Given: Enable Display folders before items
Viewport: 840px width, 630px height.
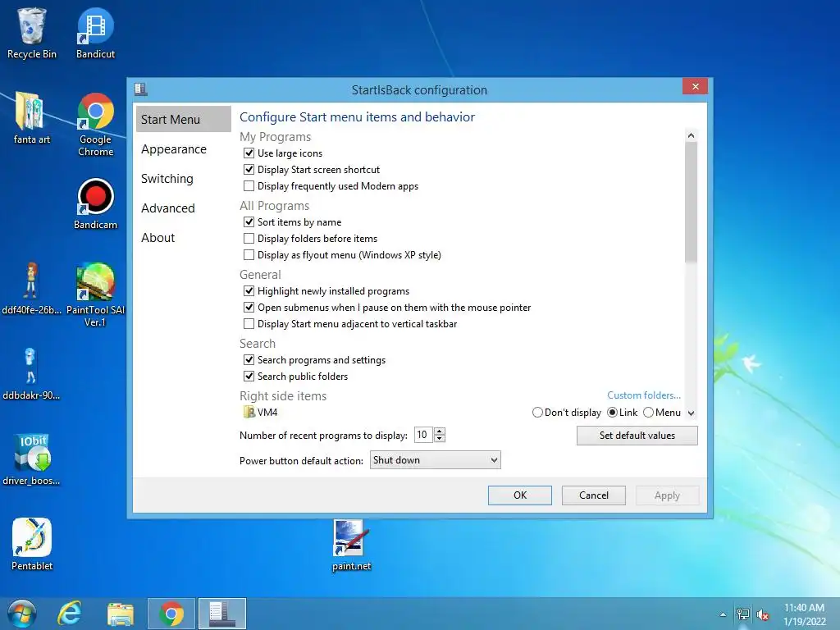Looking at the screenshot, I should click(249, 239).
